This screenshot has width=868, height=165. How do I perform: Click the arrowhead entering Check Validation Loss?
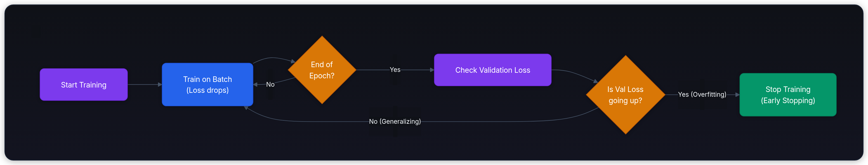[x=432, y=70]
